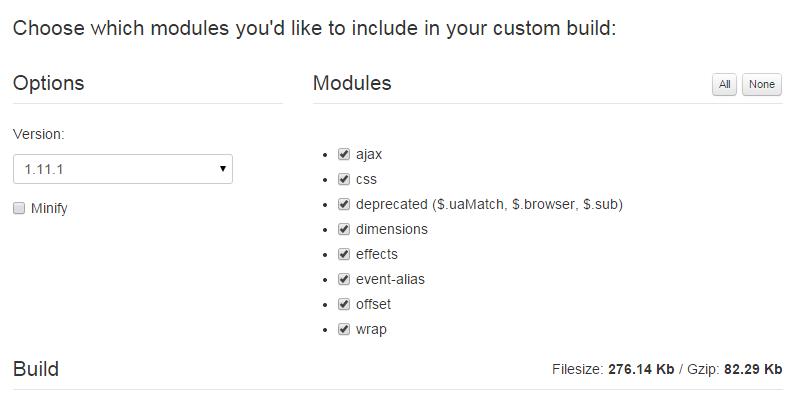Disable the dimensions module checkbox
The height and width of the screenshot is (400, 800).
pyautogui.click(x=344, y=229)
